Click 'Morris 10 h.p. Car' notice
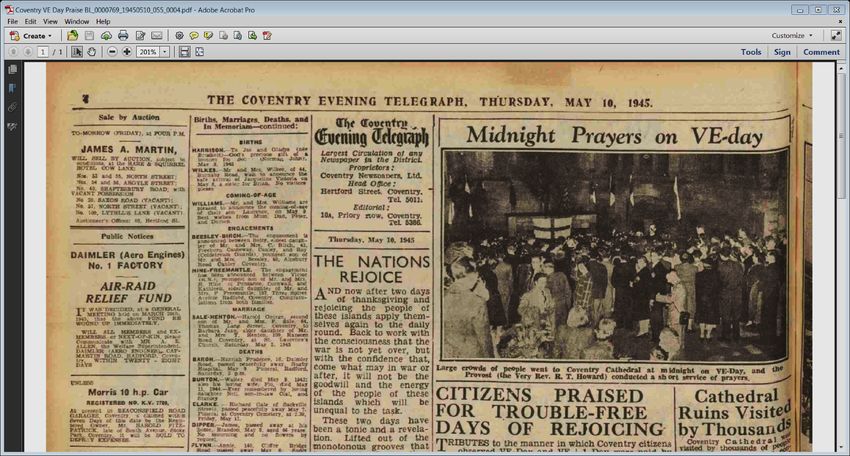The image size is (850, 456). (x=128, y=391)
